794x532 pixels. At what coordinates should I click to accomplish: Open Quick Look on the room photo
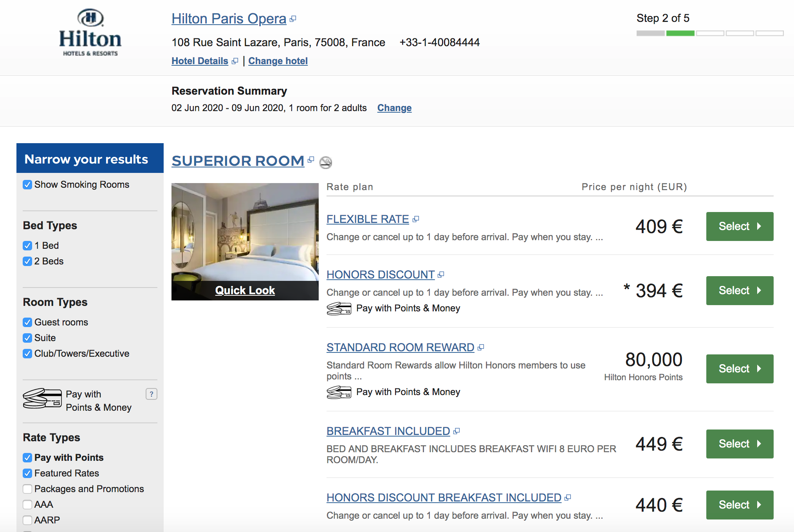click(x=245, y=290)
